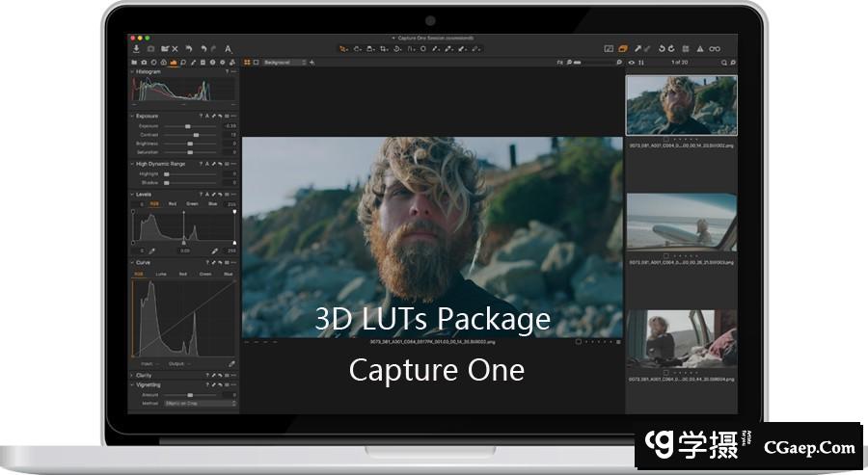
Task: Click the proofing glasses icon
Action: coord(715,48)
